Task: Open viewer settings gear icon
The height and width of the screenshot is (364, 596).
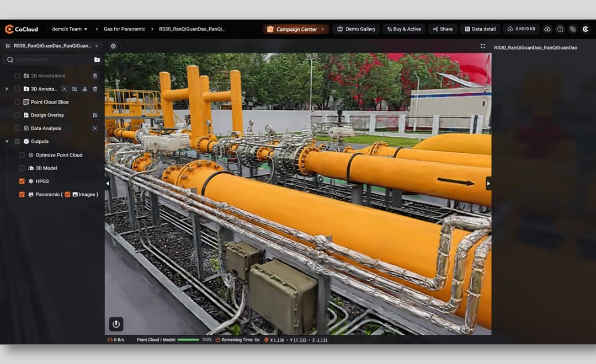Action: 113,46
